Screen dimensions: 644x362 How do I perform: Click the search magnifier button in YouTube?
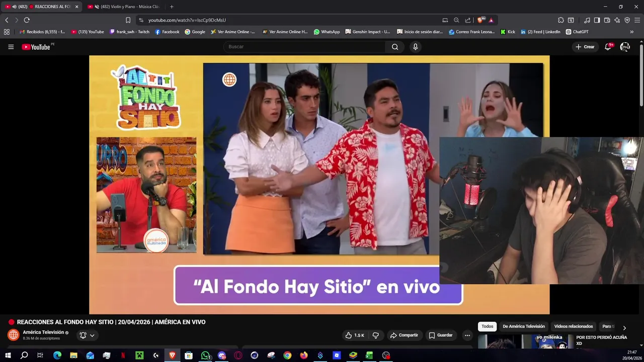(x=395, y=47)
